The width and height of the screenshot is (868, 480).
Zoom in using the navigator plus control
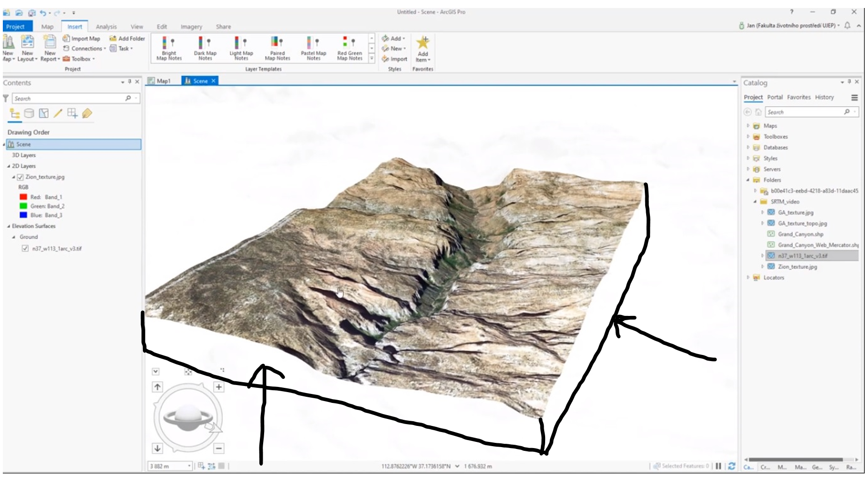coord(218,387)
